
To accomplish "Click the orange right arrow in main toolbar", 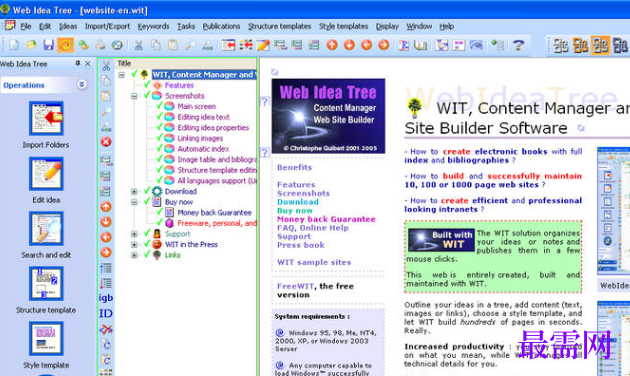I will (384, 45).
